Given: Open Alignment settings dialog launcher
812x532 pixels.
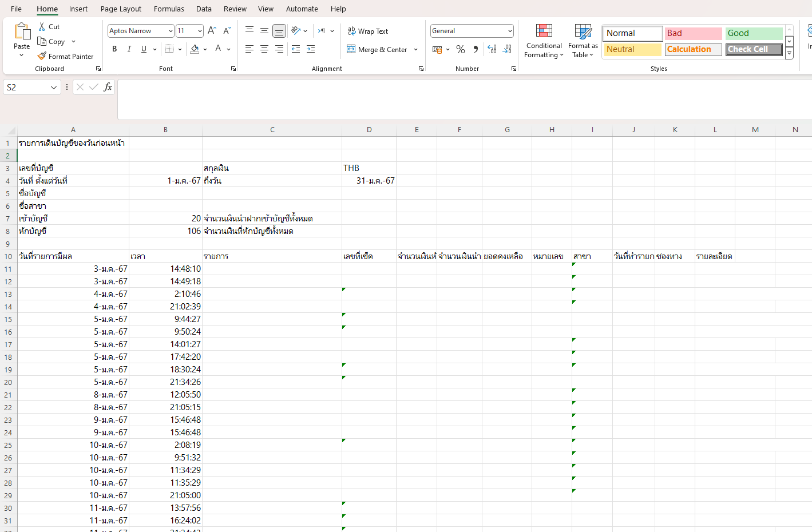Looking at the screenshot, I should (x=421, y=69).
